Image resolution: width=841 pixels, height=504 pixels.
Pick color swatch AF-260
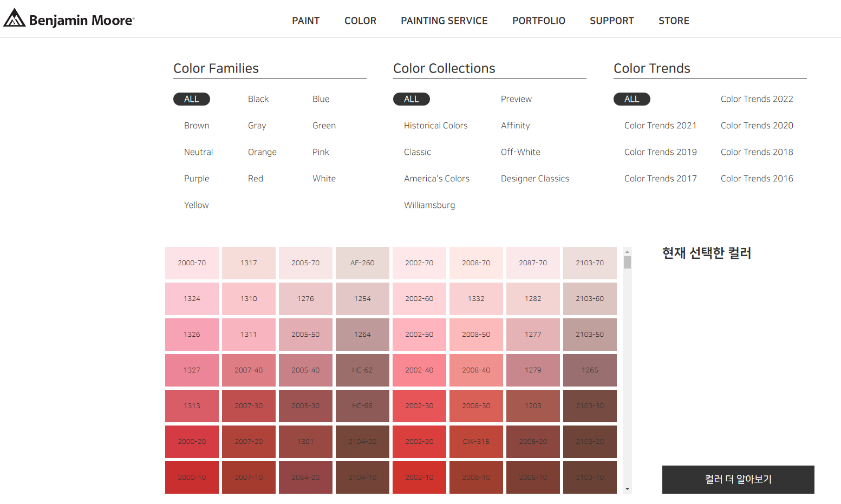click(362, 263)
